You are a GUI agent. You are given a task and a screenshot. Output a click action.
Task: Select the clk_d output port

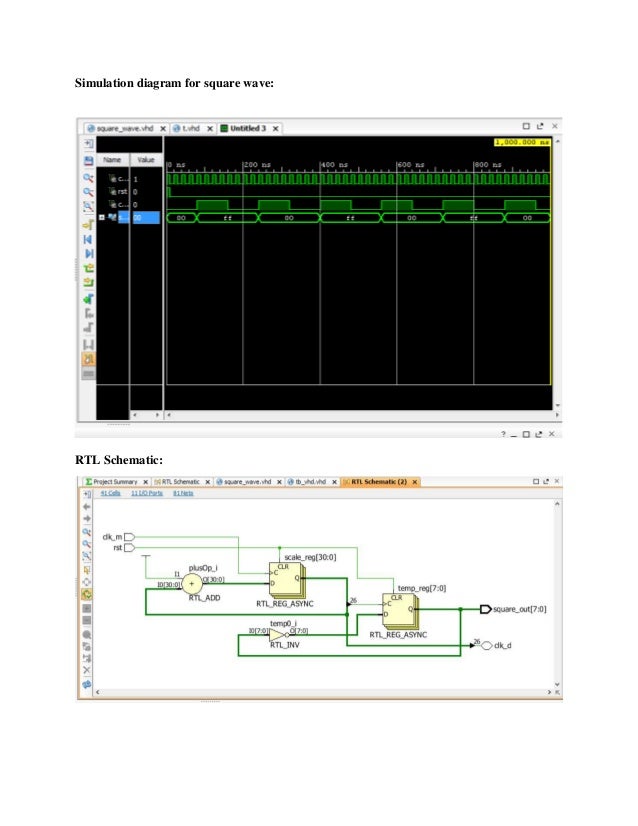pos(487,646)
